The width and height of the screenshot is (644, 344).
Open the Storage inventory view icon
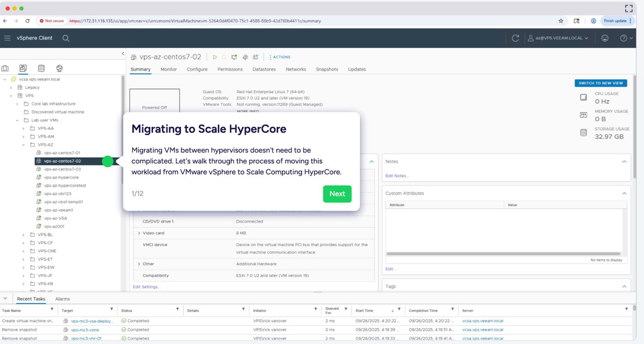pyautogui.click(x=41, y=69)
